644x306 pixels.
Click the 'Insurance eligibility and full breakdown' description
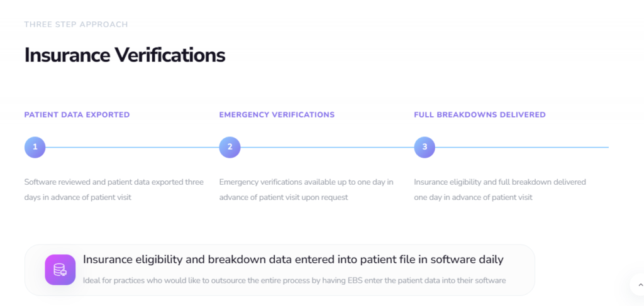tap(500, 189)
